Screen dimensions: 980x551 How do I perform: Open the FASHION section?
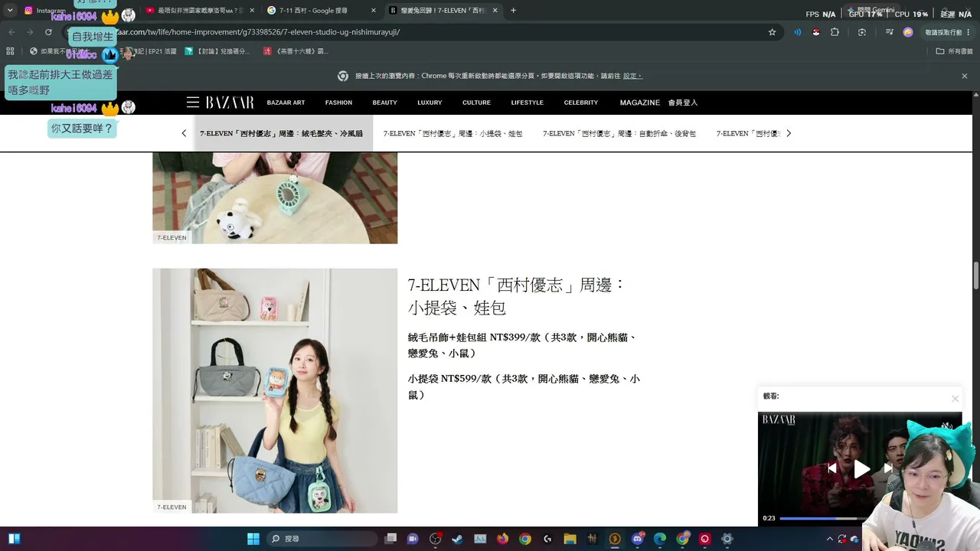coord(338,103)
